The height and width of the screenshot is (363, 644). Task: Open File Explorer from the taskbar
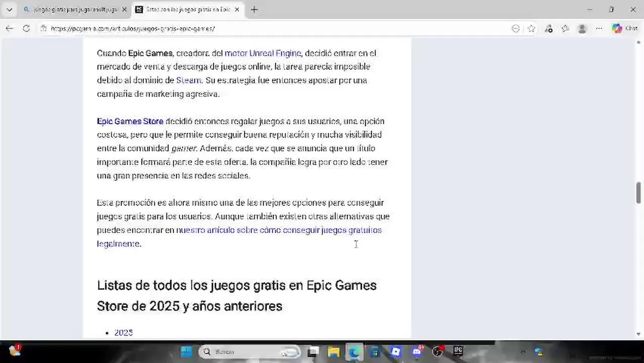(334, 351)
